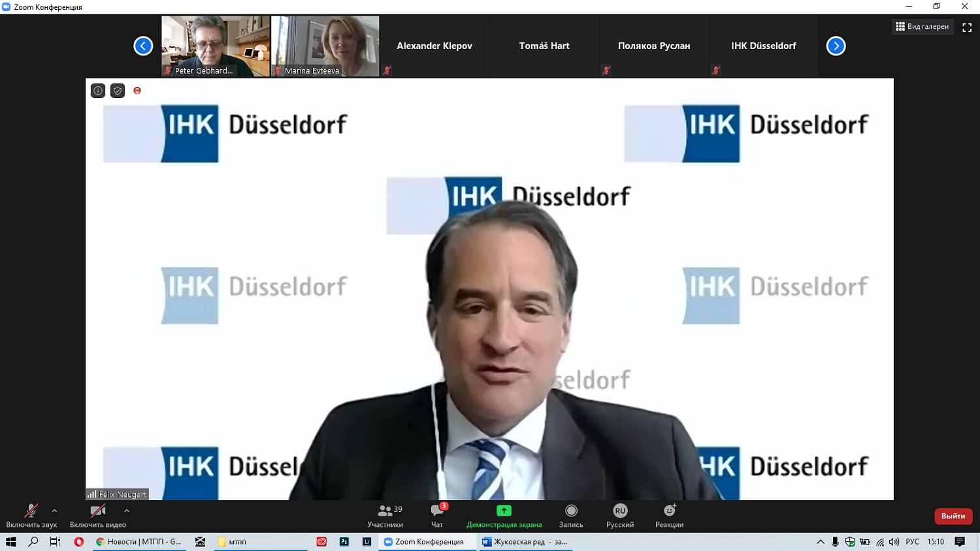The image size is (980, 551).
Task: Change input language from РУС
Action: (913, 542)
